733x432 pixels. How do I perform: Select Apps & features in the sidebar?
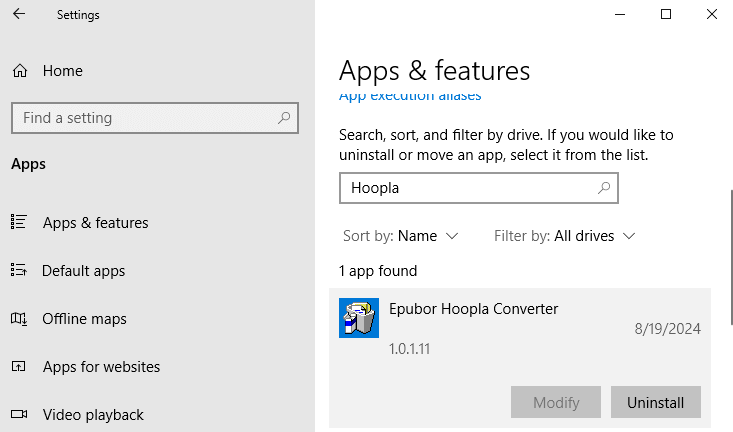95,223
